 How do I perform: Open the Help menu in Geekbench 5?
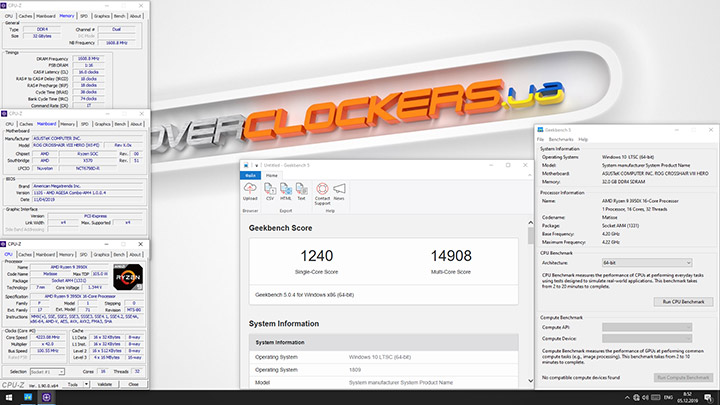point(583,139)
